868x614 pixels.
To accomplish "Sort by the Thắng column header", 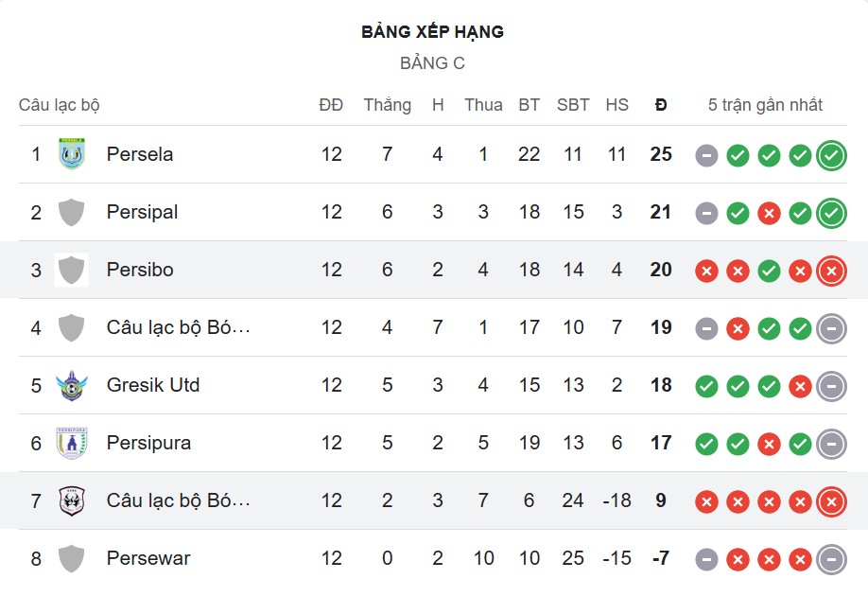I will click(x=387, y=105).
